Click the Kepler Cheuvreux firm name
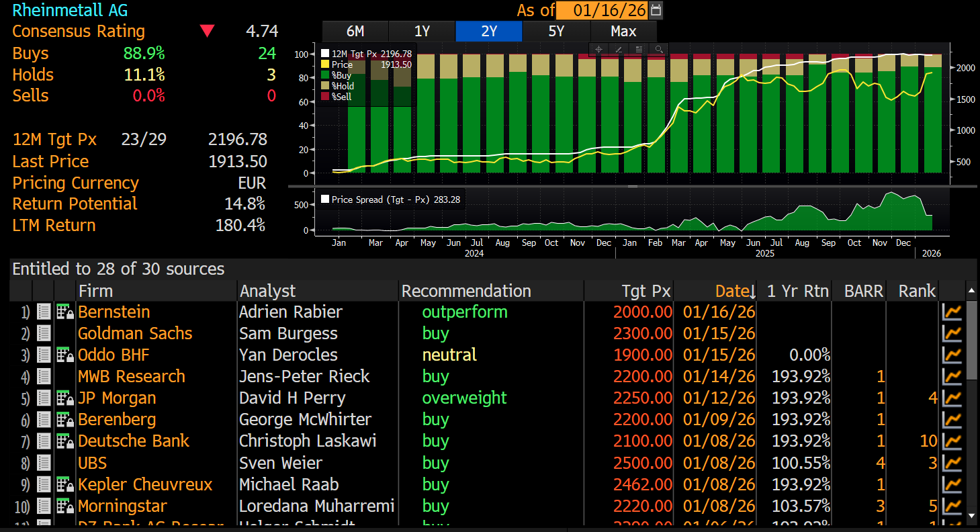Screen dimensions: 980x532 coord(145,484)
